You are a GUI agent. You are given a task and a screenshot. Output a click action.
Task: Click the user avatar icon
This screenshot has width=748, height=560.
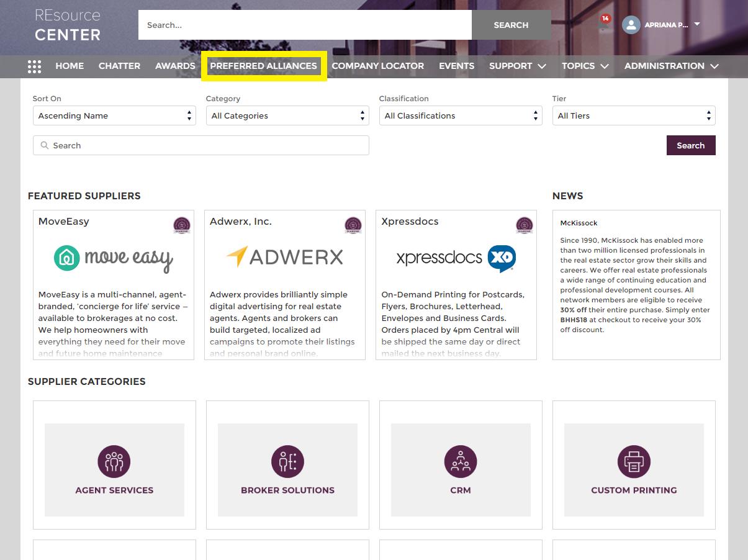pyautogui.click(x=631, y=25)
